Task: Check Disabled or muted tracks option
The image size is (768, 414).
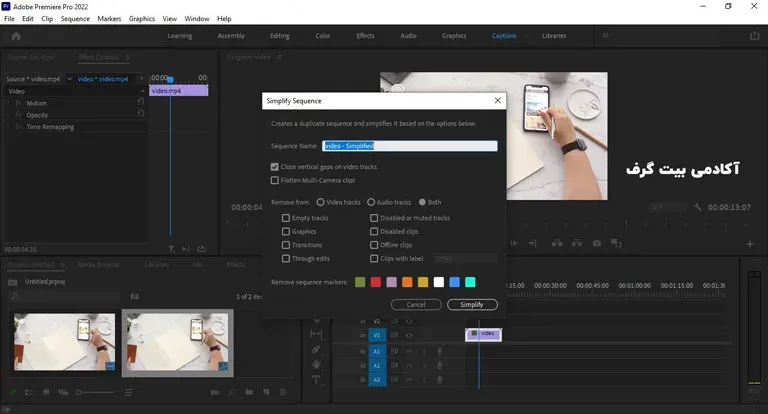Action: pyautogui.click(x=374, y=218)
